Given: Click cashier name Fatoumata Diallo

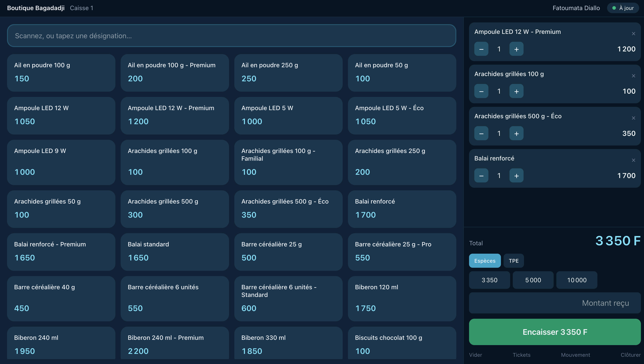Looking at the screenshot, I should click(x=576, y=8).
